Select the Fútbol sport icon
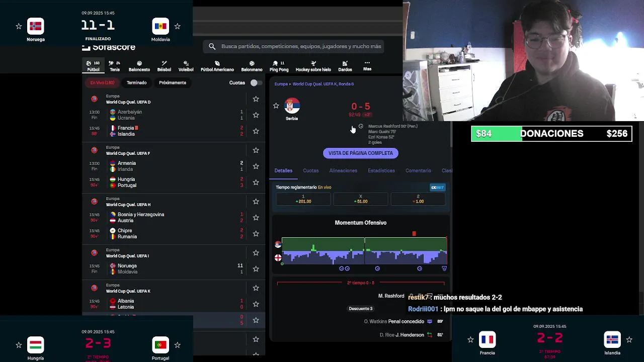The image size is (644, 362). [x=93, y=66]
